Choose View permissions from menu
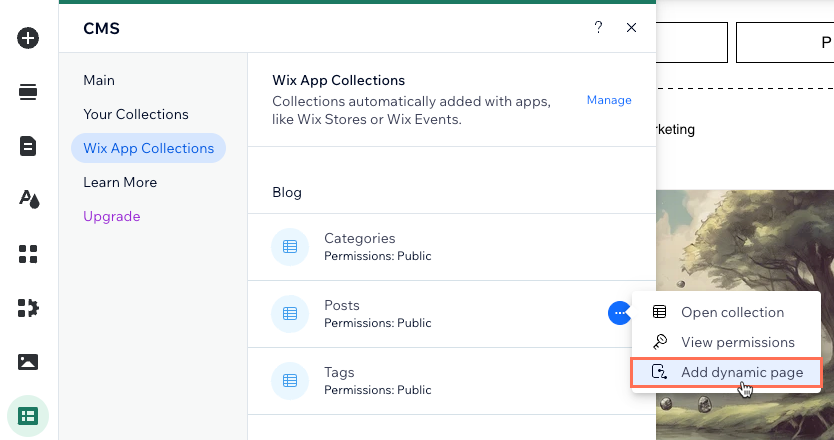Viewport: 834px width, 440px height. point(727,342)
